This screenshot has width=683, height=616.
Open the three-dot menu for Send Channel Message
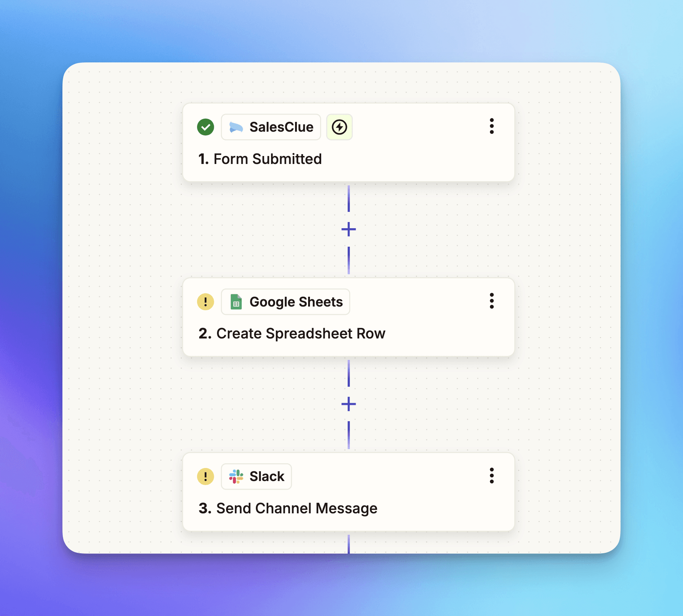(492, 476)
